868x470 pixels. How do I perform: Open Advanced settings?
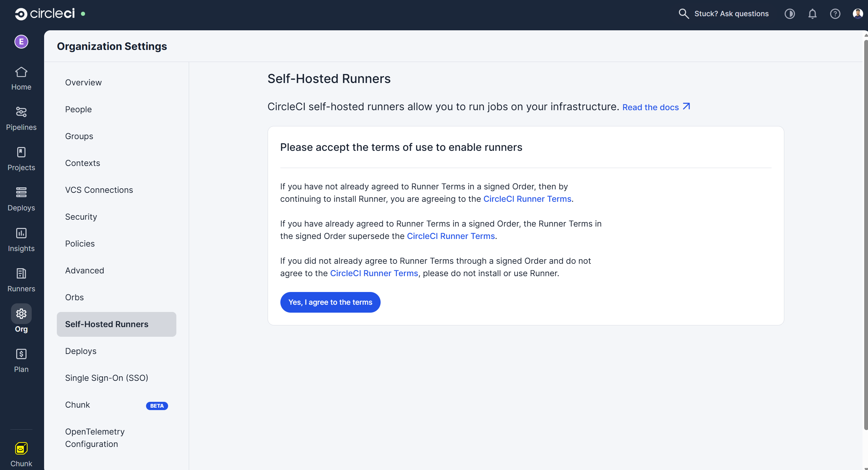(116, 271)
